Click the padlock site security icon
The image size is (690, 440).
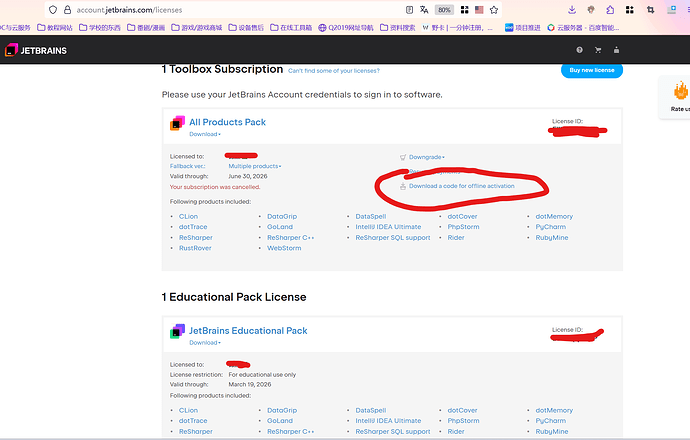[x=67, y=10]
